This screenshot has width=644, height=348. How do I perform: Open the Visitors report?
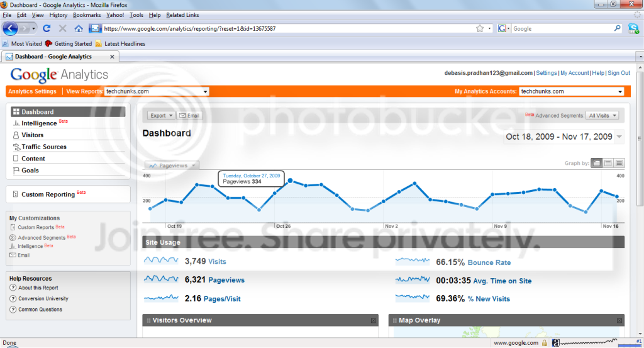[x=33, y=135]
